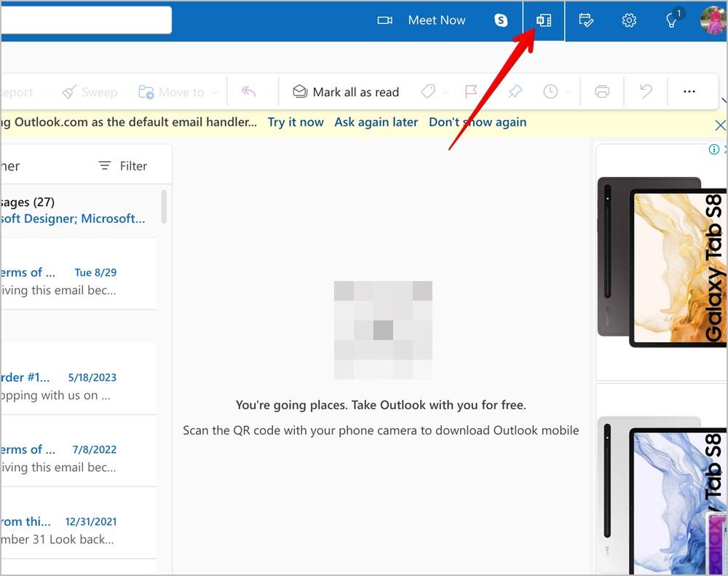Screen dimensions: 728x576
Task: Click the Undo arrow icon
Action: [646, 91]
